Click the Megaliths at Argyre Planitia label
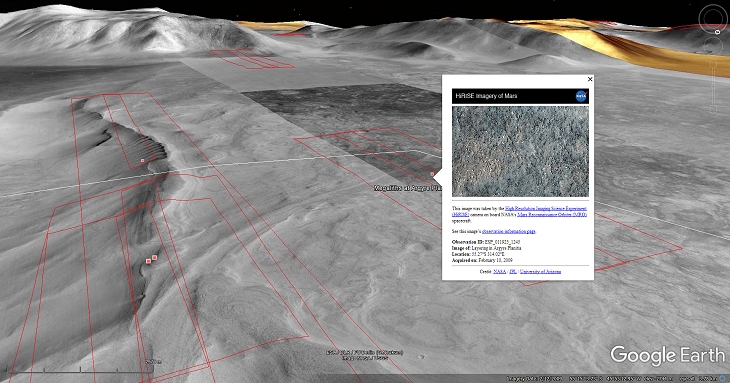This screenshot has height=383, width=730. point(408,188)
